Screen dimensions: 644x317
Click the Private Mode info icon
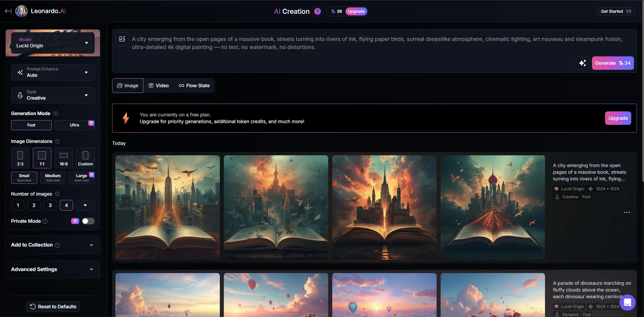pos(45,221)
